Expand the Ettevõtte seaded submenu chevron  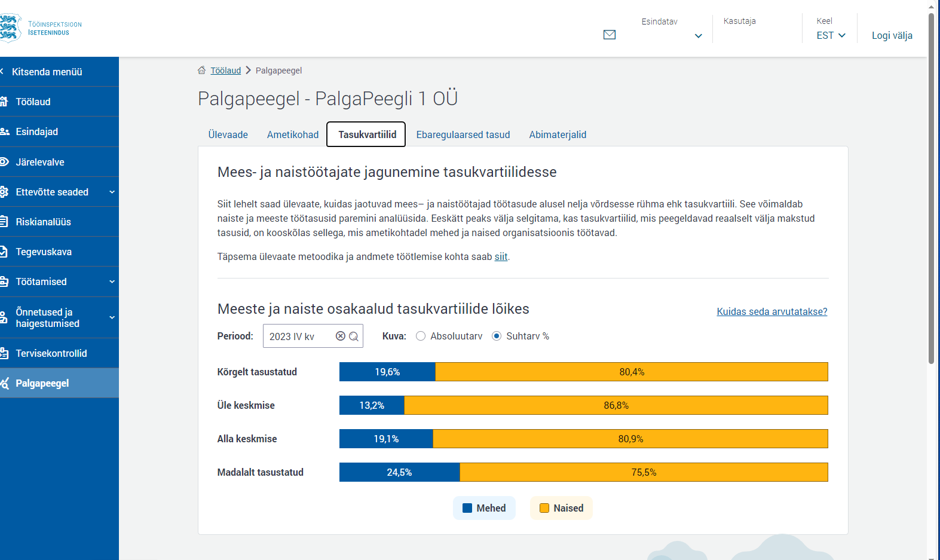[x=112, y=192]
